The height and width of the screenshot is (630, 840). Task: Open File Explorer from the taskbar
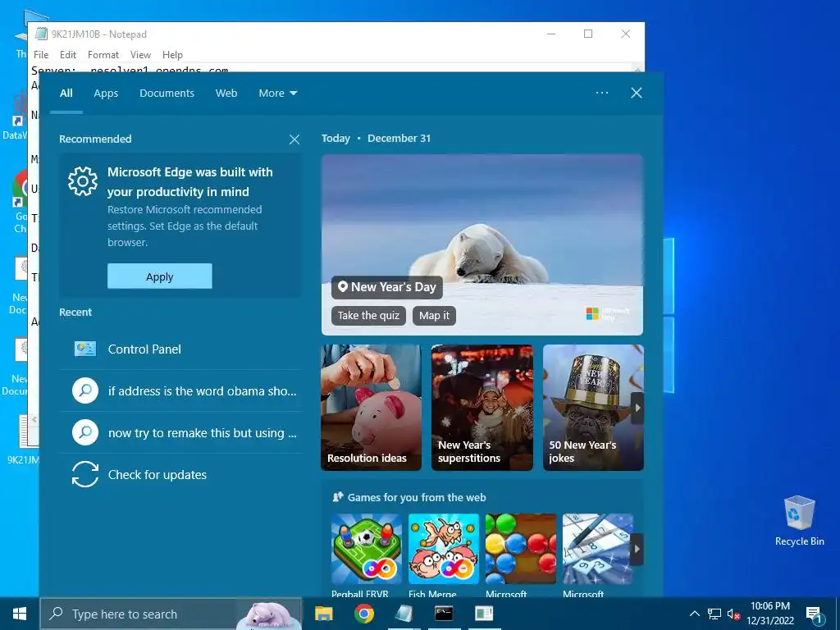[323, 614]
